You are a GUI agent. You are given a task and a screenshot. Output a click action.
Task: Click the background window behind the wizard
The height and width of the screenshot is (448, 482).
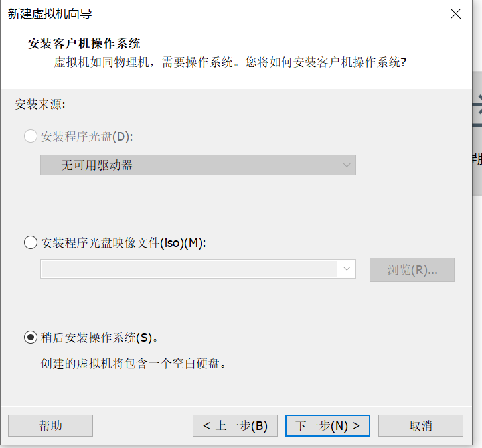point(477,133)
